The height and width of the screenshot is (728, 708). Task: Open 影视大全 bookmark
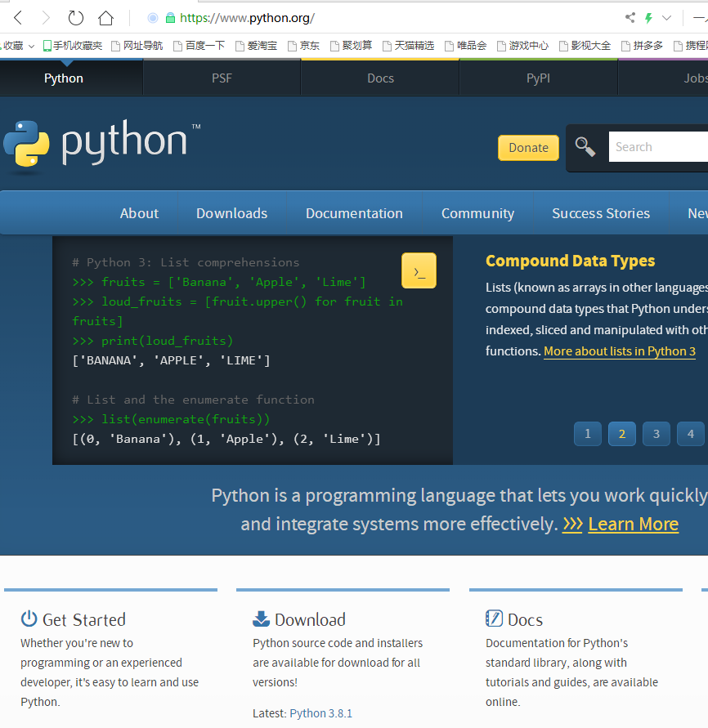pos(585,46)
